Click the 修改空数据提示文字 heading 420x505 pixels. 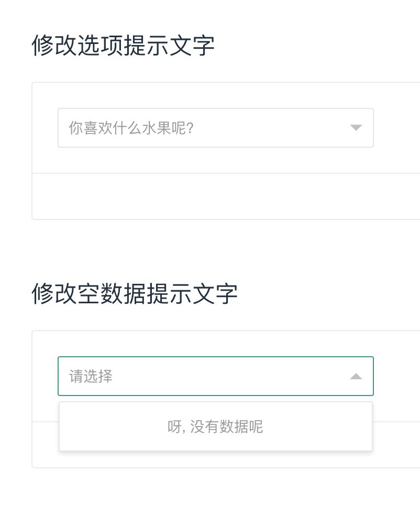[135, 294]
